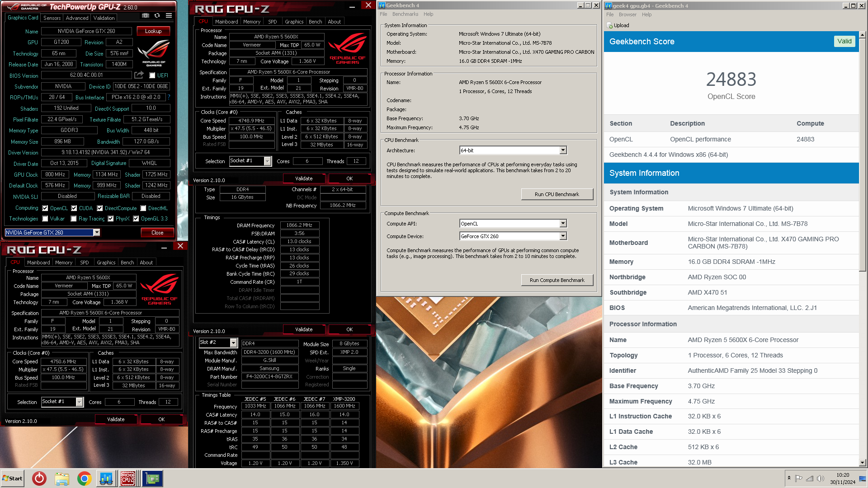Click the Close button in GPU-Z
The width and height of the screenshot is (868, 488).
[157, 233]
